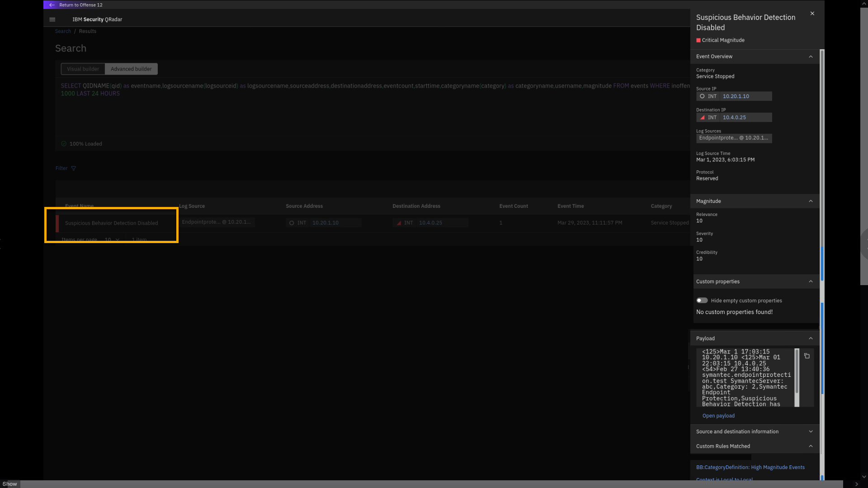Screen dimensions: 868x488
Task: Open the Items per page dropdown
Action: pos(112,239)
